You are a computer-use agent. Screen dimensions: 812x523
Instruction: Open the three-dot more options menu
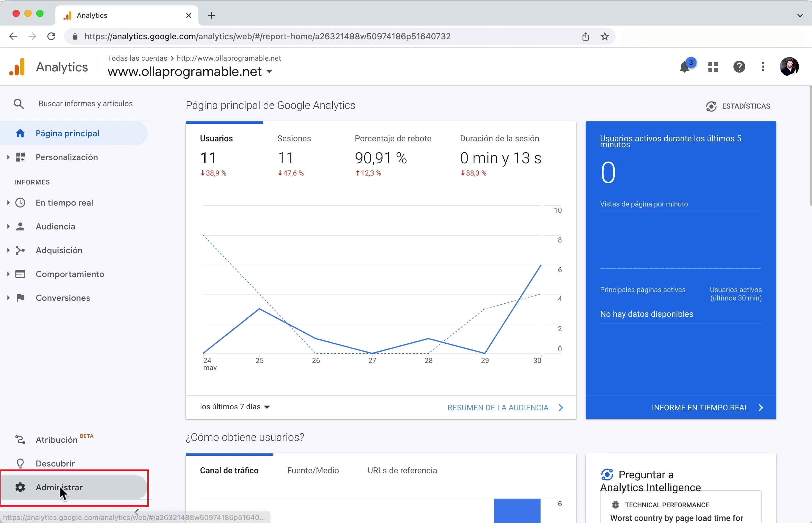pyautogui.click(x=763, y=67)
